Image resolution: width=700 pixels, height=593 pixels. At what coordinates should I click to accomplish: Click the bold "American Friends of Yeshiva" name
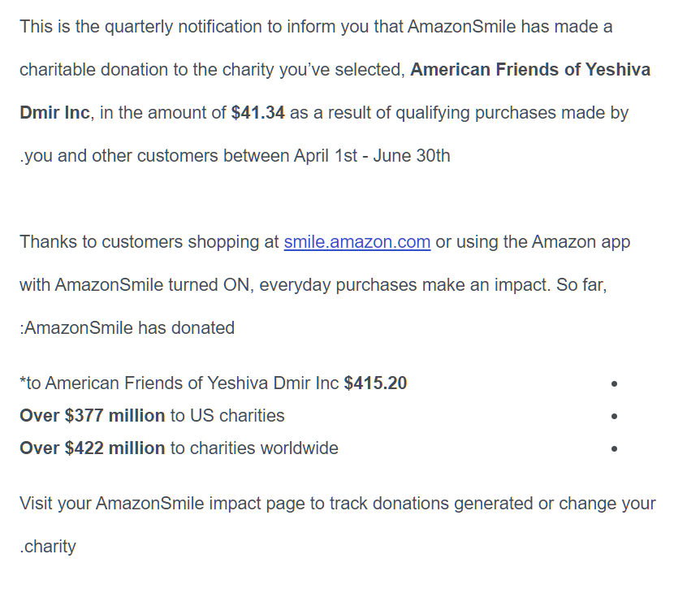tap(530, 70)
